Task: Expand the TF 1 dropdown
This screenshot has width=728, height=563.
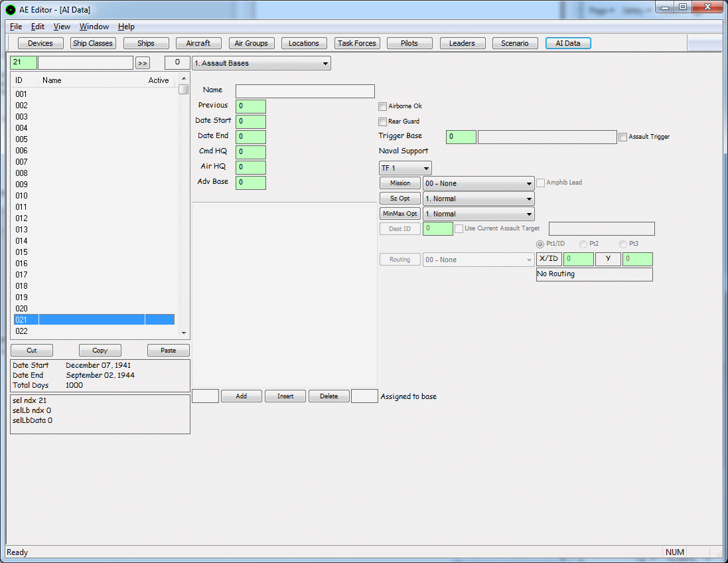Action: tap(405, 168)
